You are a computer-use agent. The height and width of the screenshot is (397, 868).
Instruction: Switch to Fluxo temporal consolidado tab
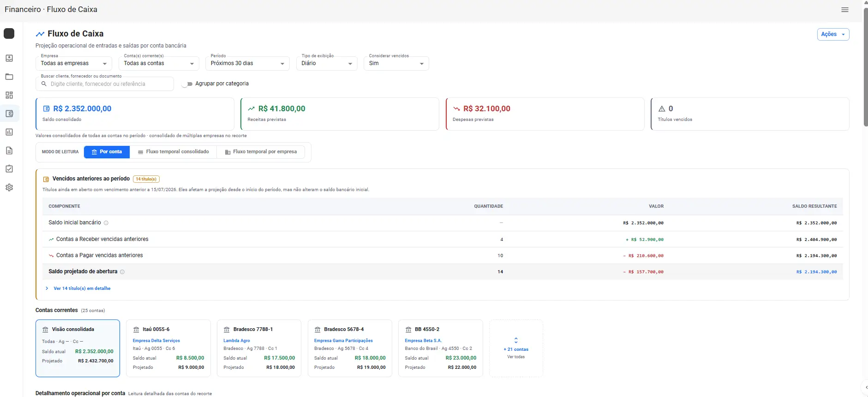pyautogui.click(x=174, y=152)
